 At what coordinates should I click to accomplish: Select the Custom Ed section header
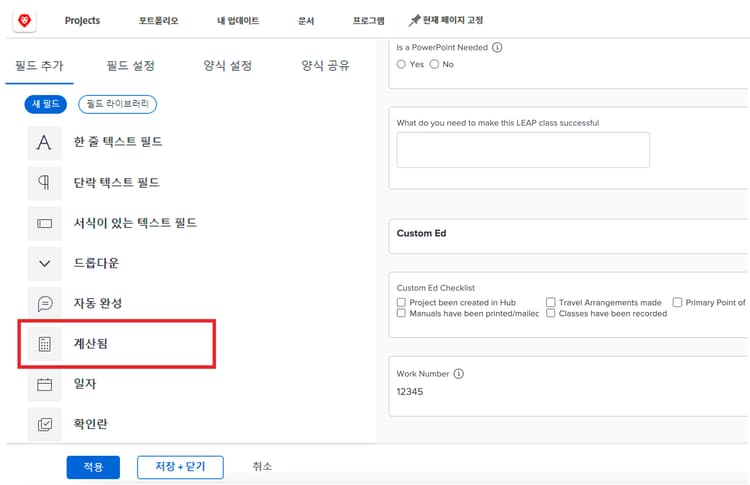pos(421,233)
